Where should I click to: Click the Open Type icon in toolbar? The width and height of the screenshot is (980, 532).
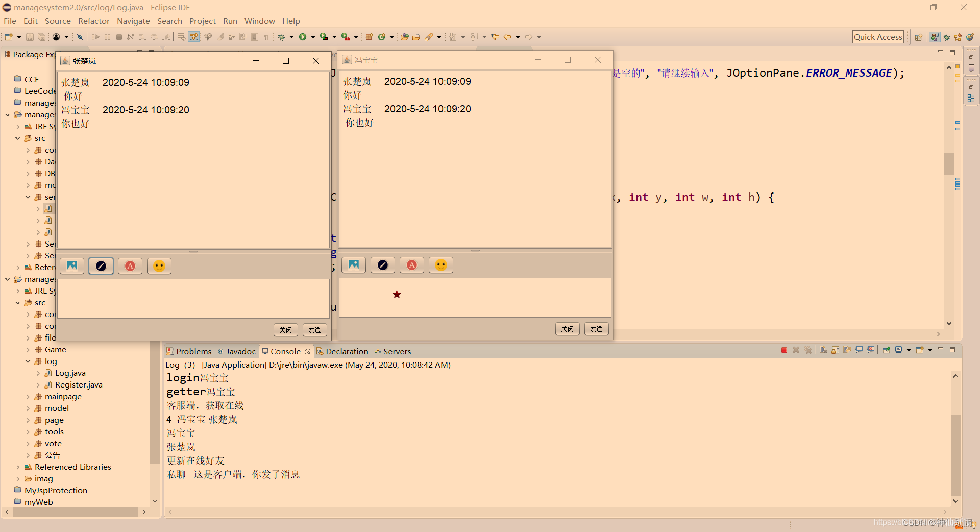click(404, 37)
